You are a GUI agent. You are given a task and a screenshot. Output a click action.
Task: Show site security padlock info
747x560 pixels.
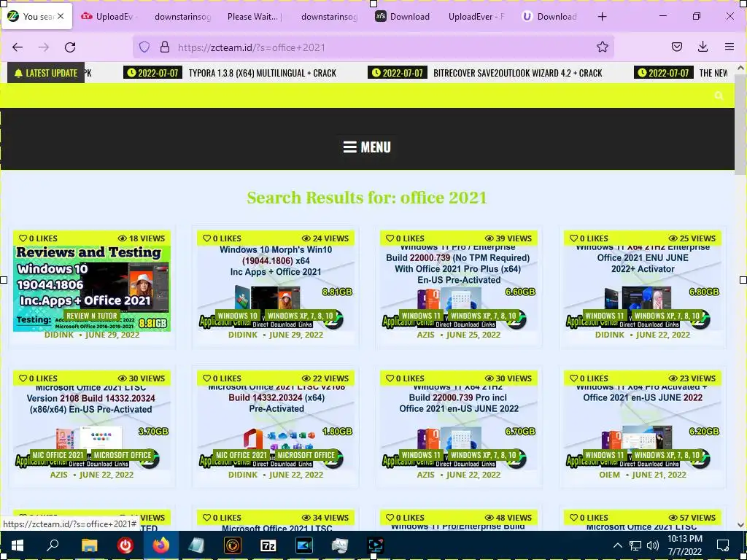(165, 47)
